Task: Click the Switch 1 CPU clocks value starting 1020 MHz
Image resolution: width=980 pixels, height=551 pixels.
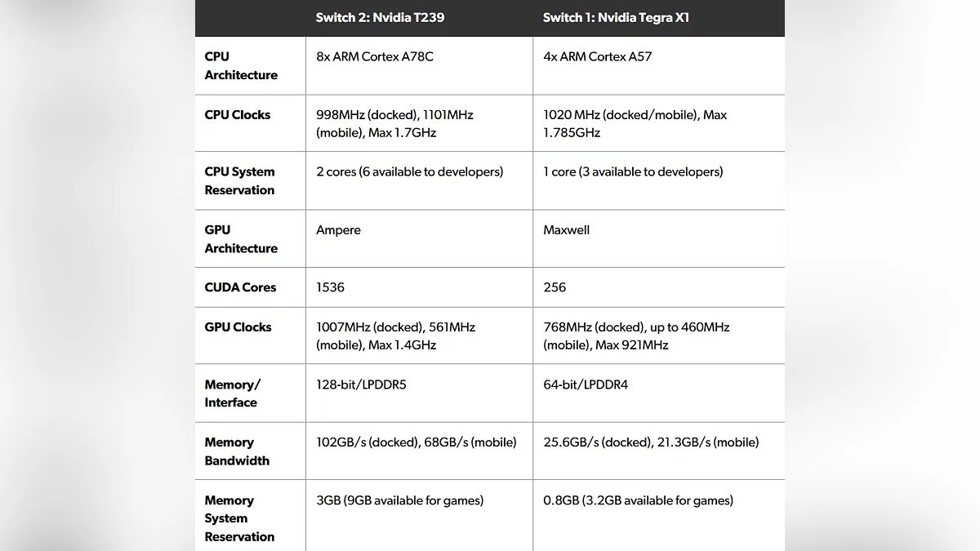Action: pos(635,123)
